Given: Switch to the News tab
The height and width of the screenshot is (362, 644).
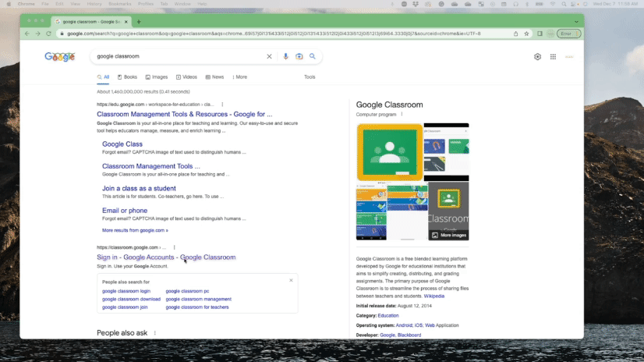Looking at the screenshot, I should pos(215,76).
